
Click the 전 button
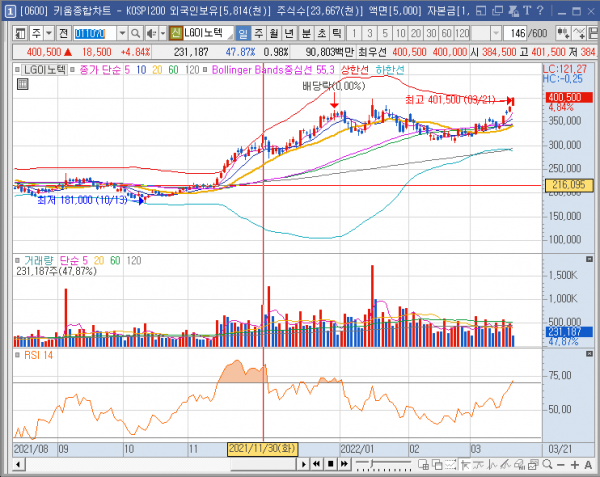pyautogui.click(x=64, y=34)
